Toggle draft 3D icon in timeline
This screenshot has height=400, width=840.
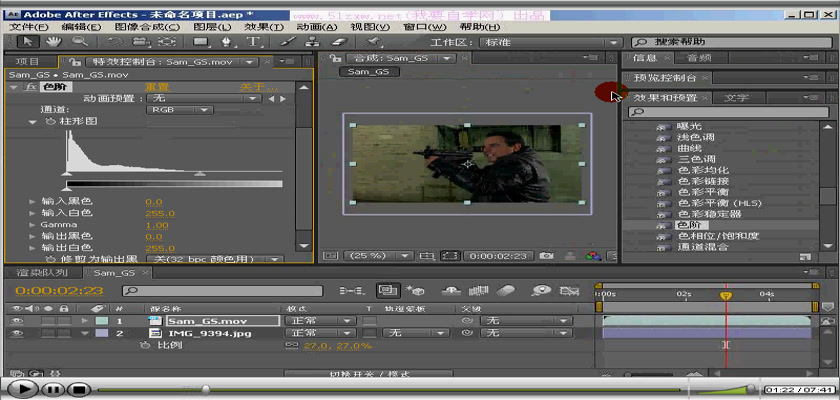pos(415,291)
